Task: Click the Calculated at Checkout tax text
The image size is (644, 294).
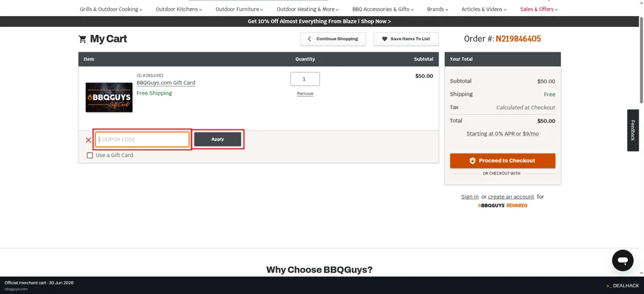Action: pos(526,107)
